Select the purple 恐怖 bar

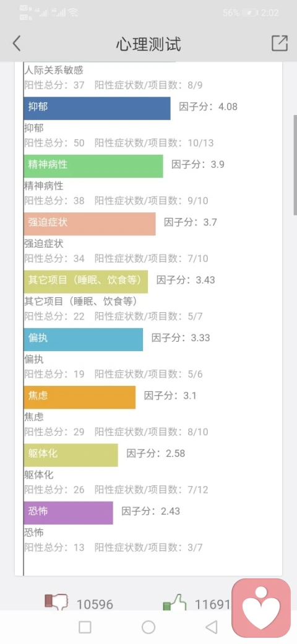click(x=68, y=513)
